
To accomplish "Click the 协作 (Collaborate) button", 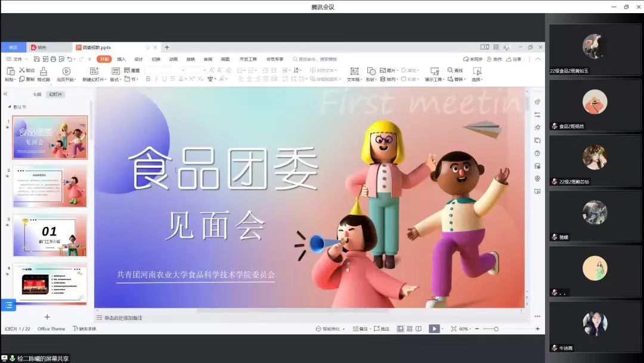I will 494,59.
